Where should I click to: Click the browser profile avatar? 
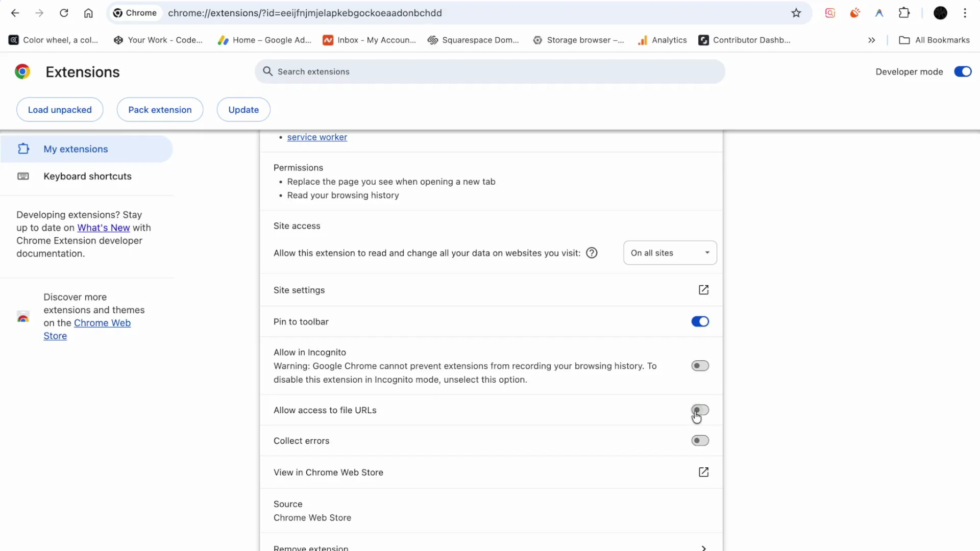point(941,13)
